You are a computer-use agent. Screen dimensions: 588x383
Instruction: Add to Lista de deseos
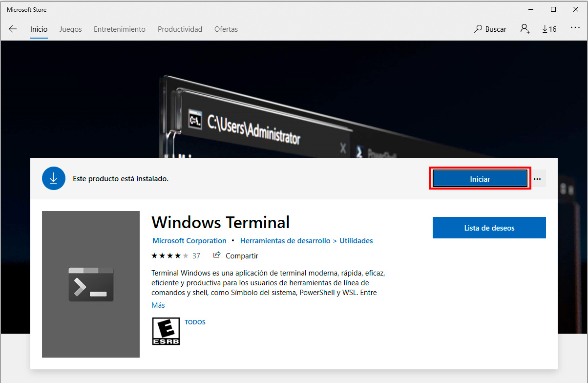coord(489,228)
